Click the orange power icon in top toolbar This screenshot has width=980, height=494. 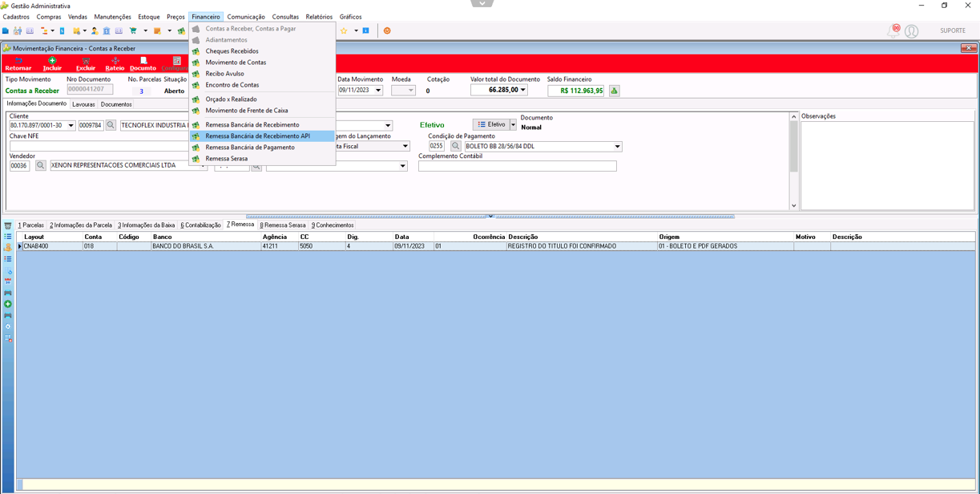point(387,30)
